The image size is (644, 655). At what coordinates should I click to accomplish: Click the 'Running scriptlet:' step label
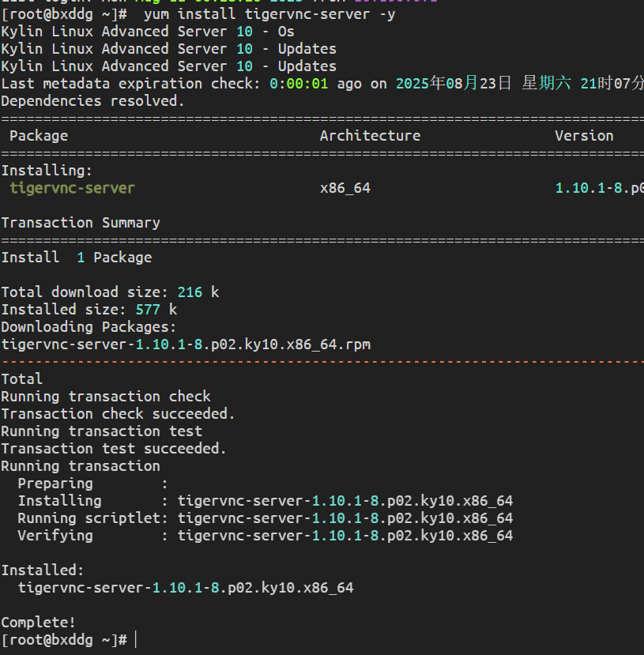93,519
